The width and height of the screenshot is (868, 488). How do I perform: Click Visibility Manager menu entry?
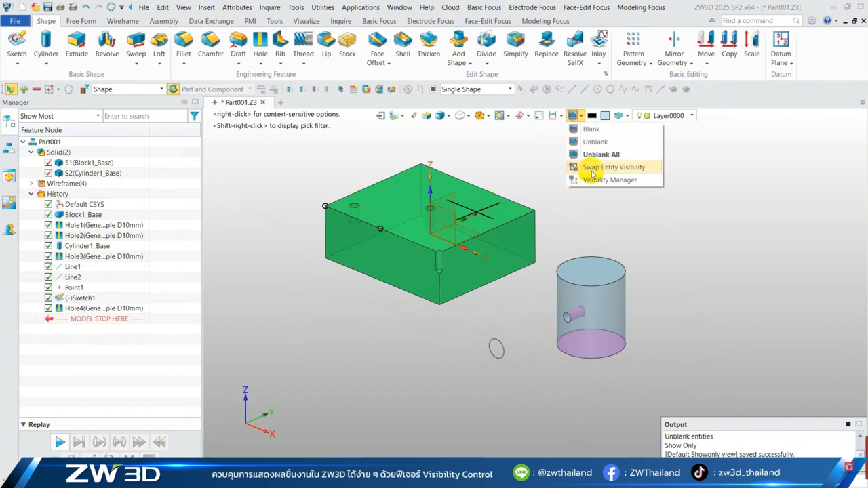click(x=609, y=180)
